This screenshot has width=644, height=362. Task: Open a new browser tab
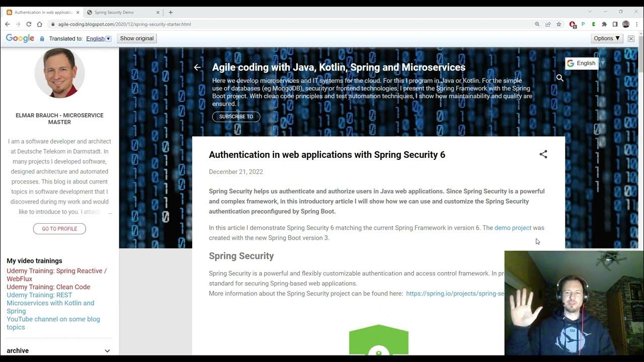[171, 12]
